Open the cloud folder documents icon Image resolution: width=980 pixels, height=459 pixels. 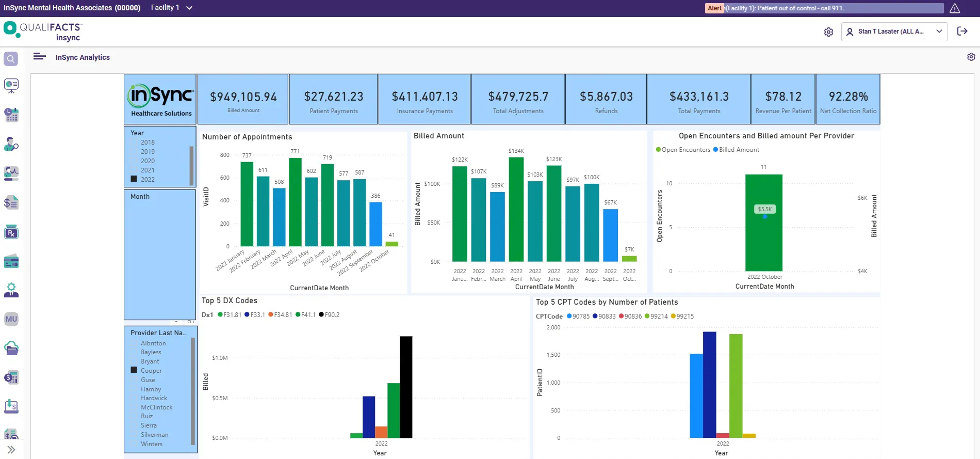11,349
